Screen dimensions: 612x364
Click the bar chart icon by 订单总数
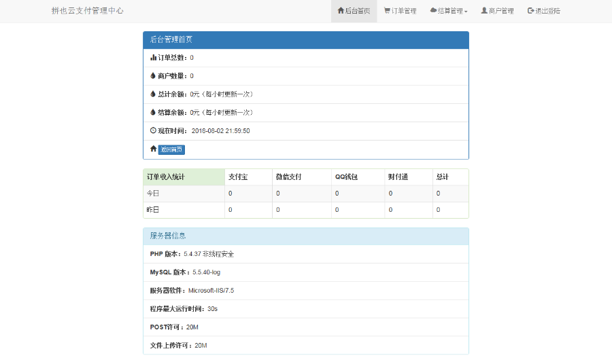153,58
